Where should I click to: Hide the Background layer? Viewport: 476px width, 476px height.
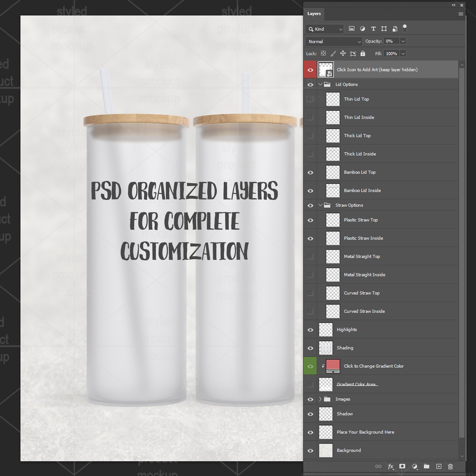coord(310,451)
